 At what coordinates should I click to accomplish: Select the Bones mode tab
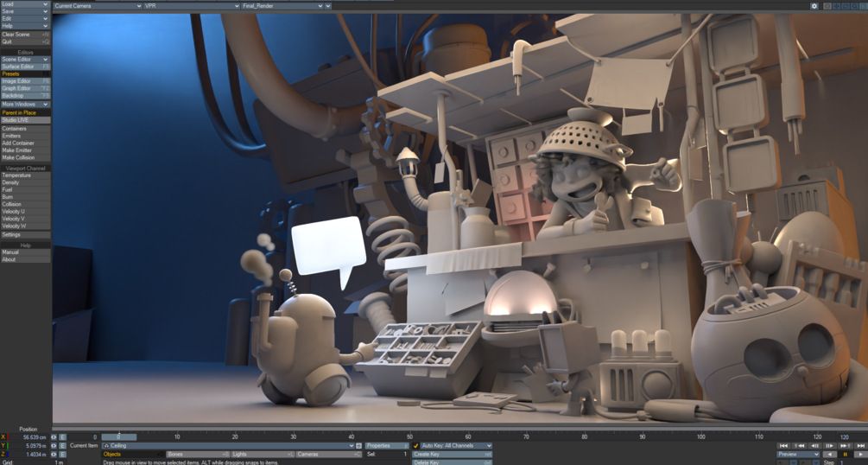[x=198, y=455]
